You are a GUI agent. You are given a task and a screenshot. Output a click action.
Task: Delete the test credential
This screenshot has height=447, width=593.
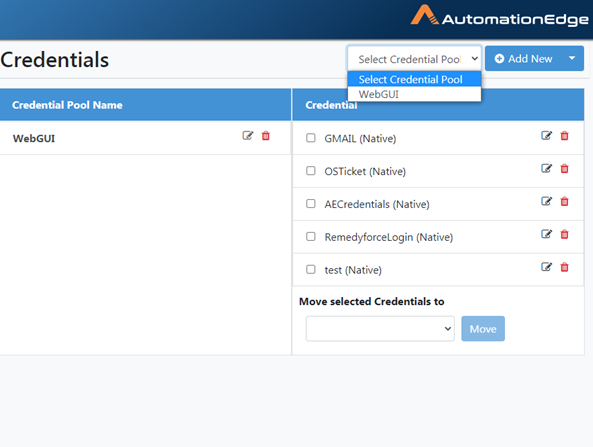tap(565, 267)
